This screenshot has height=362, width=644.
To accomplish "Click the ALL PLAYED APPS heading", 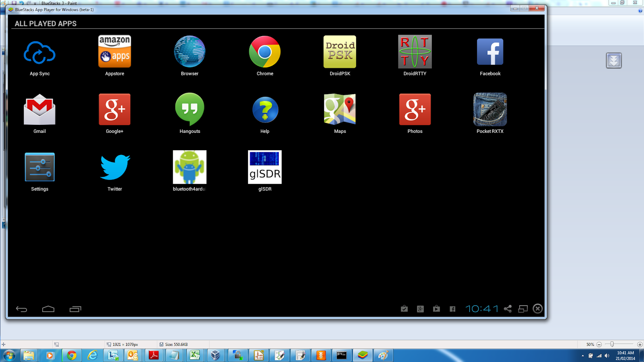I will (45, 23).
